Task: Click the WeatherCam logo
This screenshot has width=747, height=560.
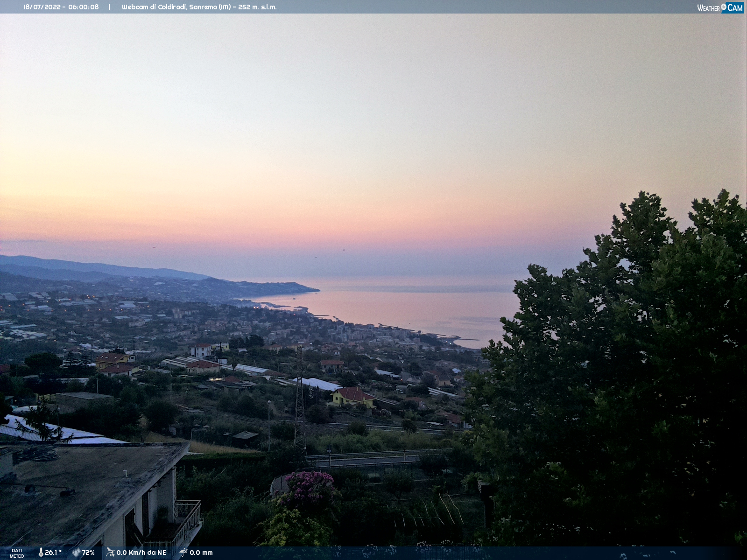Action: point(720,7)
